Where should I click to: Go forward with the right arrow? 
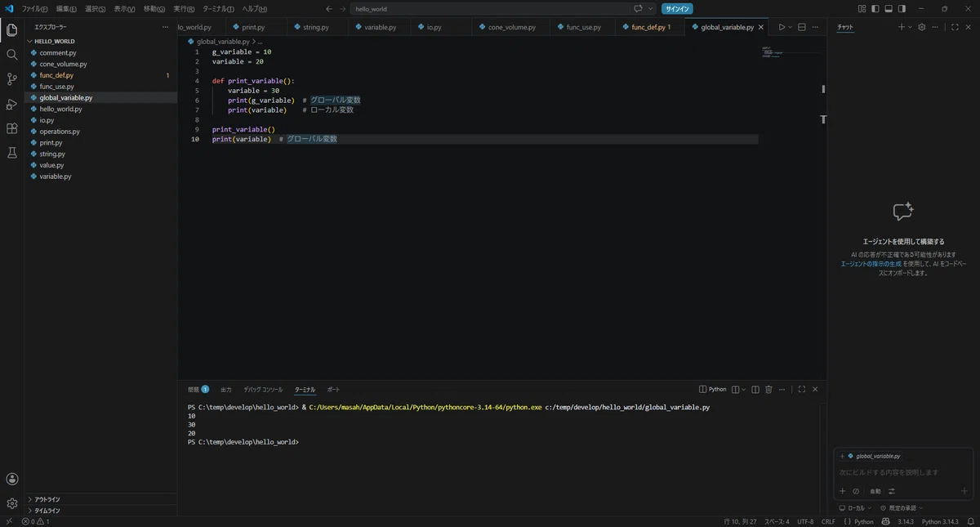[x=342, y=9]
